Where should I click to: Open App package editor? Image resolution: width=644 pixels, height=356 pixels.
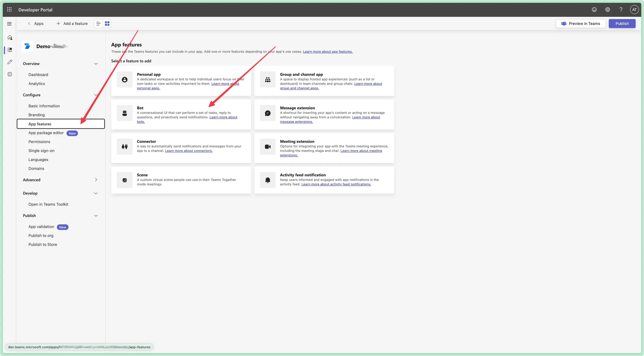point(46,133)
